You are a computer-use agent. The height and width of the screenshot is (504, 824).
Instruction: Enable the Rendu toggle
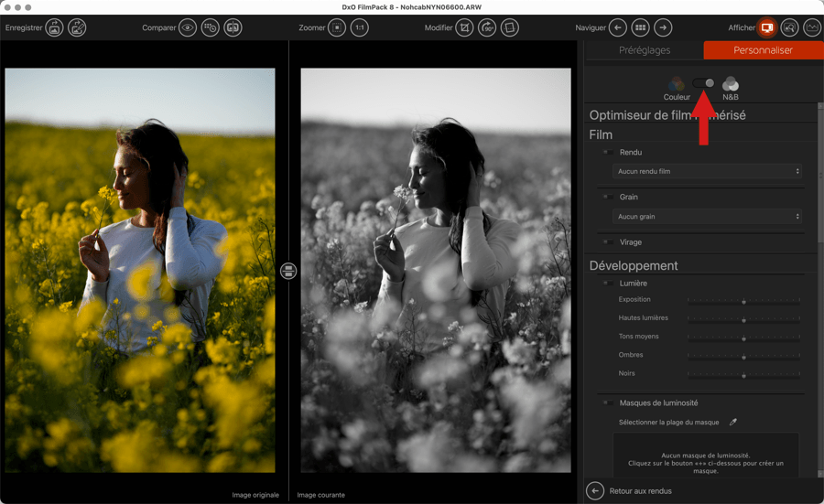(608, 153)
